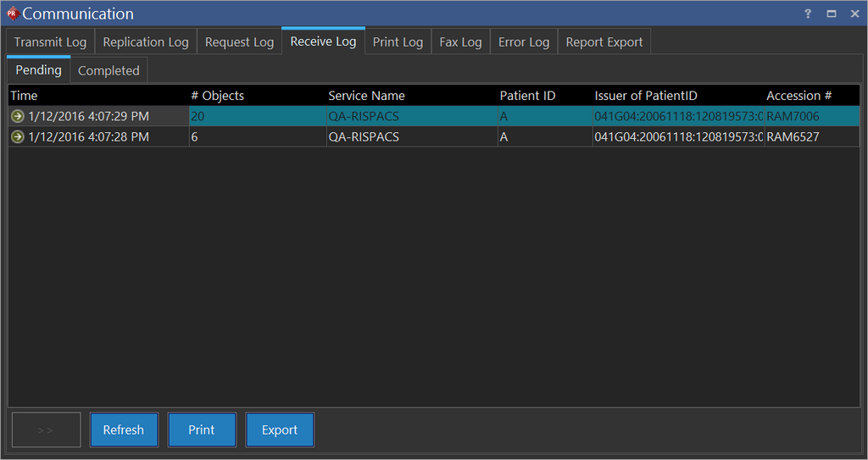868x460 pixels.
Task: Go to the Print Log tab
Action: pyautogui.click(x=398, y=42)
